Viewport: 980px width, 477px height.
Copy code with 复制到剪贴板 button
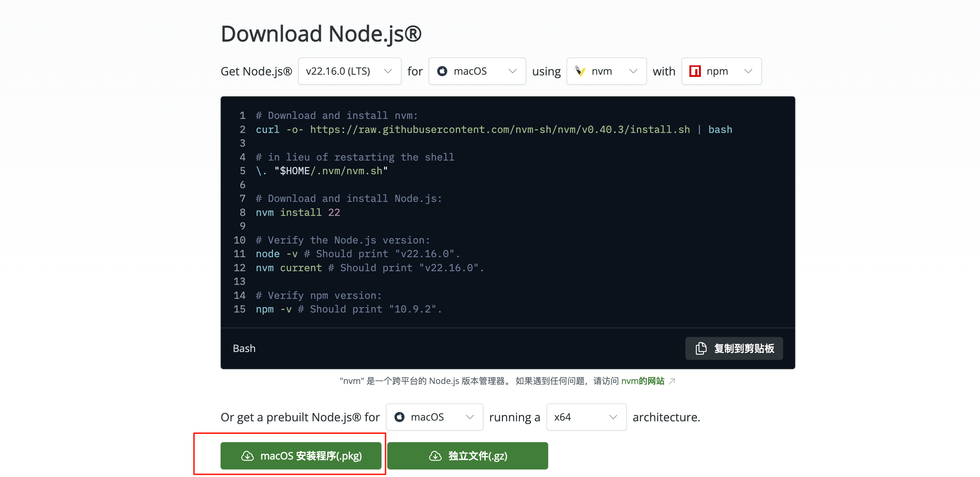(x=734, y=348)
